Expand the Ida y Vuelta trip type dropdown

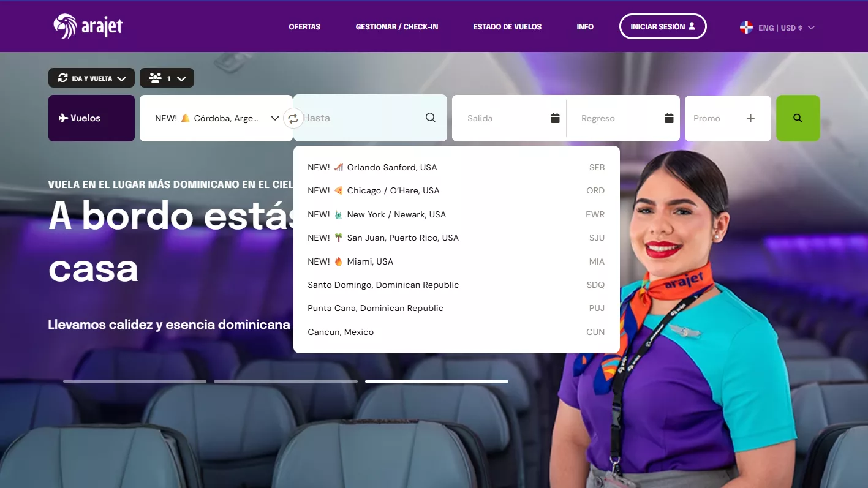[x=91, y=78]
